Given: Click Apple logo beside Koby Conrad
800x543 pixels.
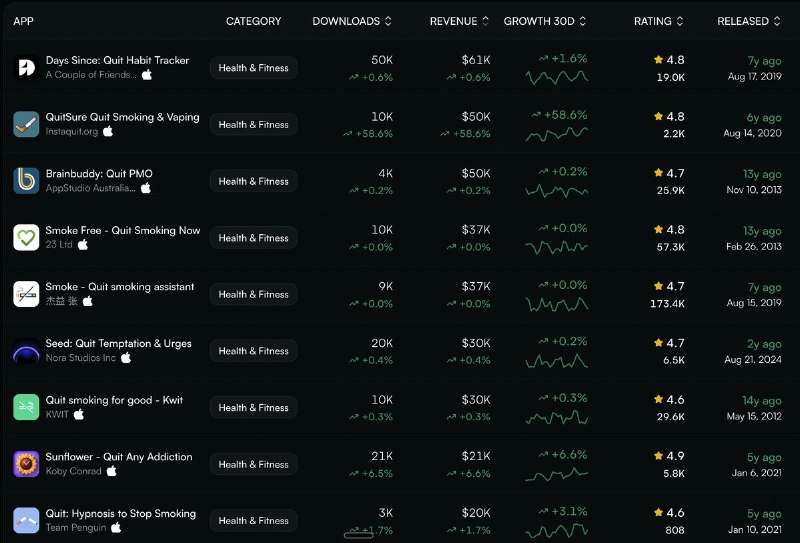Looking at the screenshot, I should click(x=112, y=471).
